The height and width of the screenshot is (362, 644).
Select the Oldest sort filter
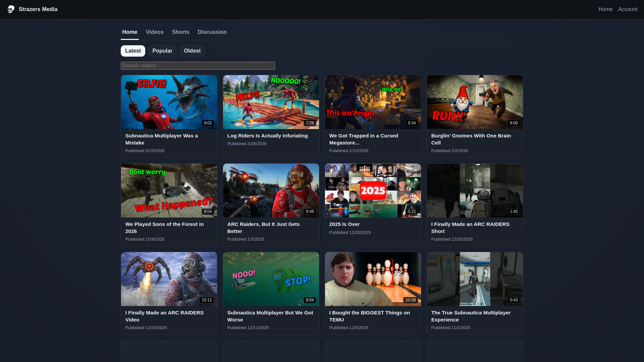pyautogui.click(x=192, y=51)
